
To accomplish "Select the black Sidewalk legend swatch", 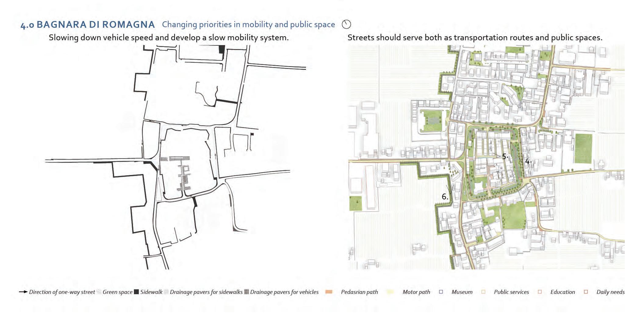I will click(x=136, y=292).
